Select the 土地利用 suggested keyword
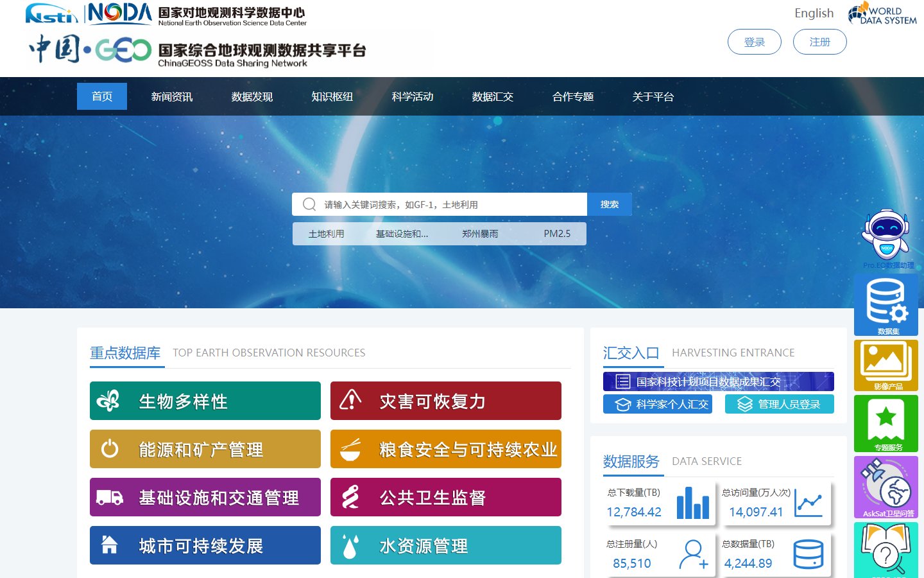 coord(327,234)
